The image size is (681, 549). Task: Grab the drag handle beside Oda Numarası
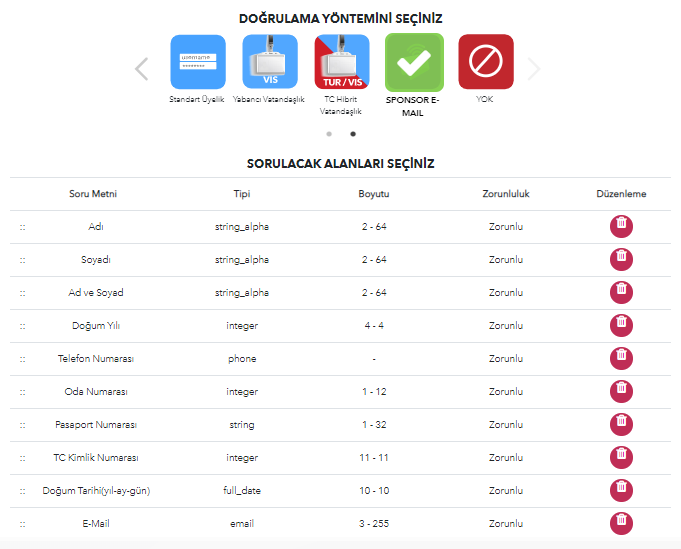point(22,392)
